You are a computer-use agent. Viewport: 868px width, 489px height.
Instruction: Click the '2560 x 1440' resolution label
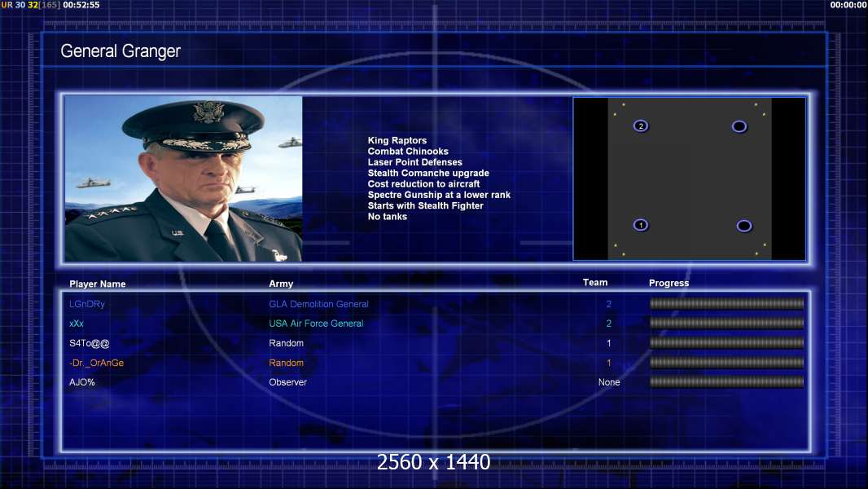point(433,462)
